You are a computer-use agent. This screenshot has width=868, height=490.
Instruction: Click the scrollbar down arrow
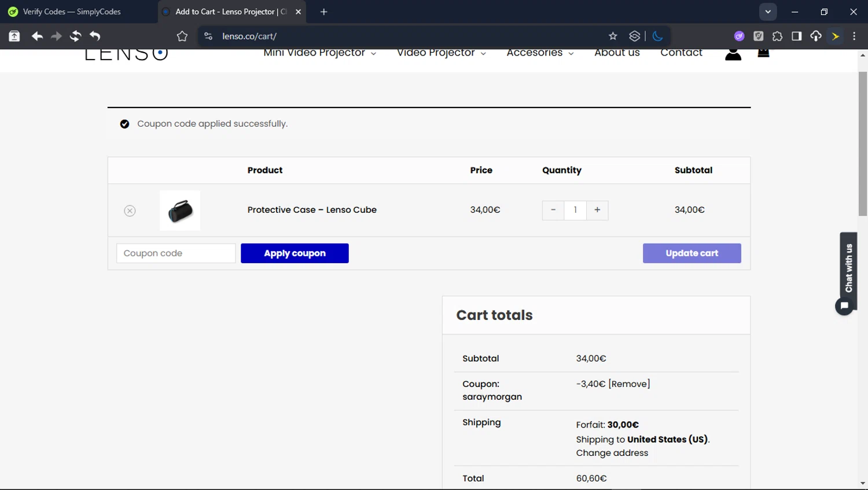[863, 484]
